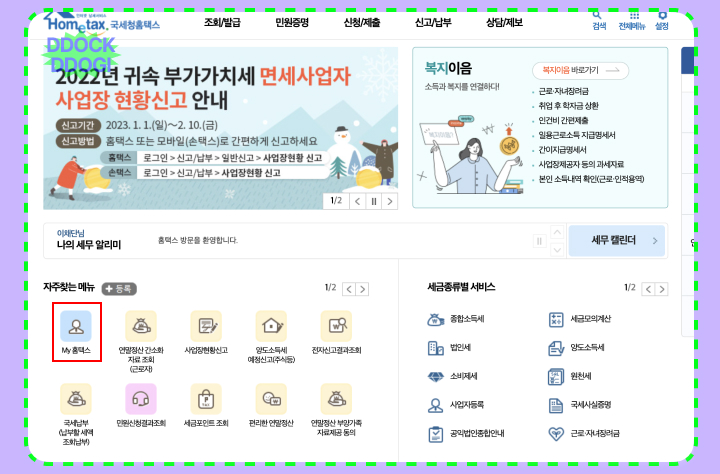Click the 종합소득세 service icon

click(x=435, y=319)
